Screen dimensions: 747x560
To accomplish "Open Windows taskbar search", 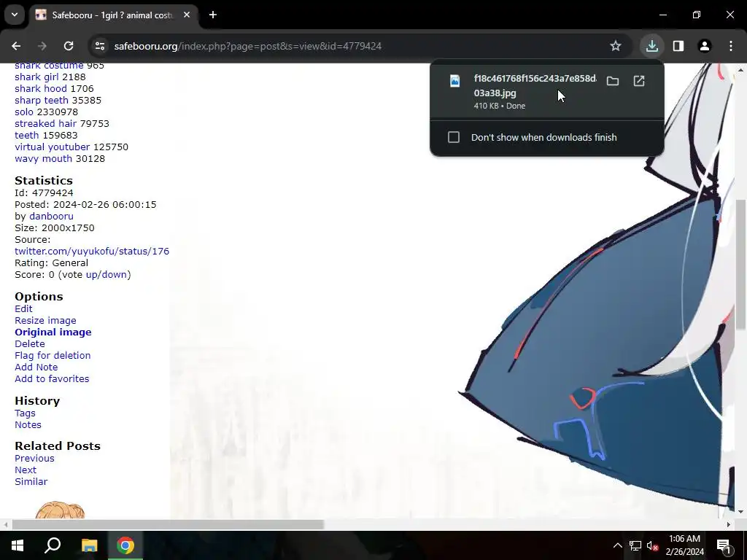I will pos(53,545).
